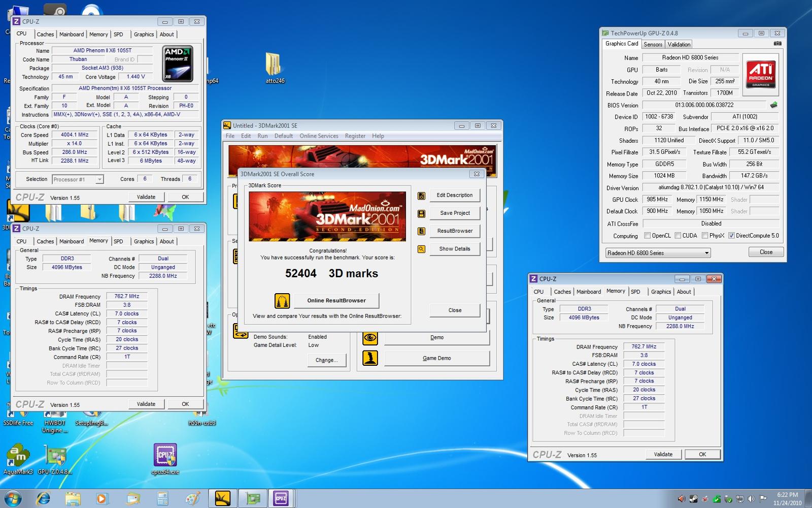Select SPD tab in right CPU-Z window
812x508 pixels.
[x=635, y=292]
